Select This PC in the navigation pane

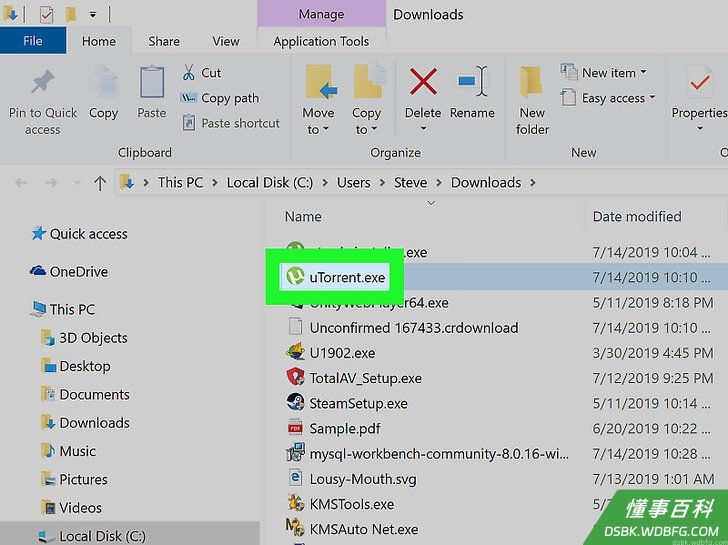(63, 309)
